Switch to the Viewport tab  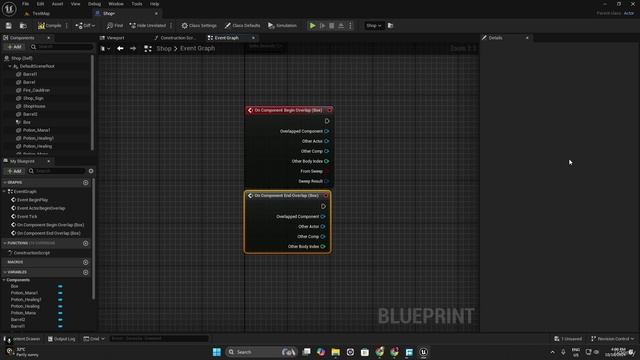click(115, 38)
